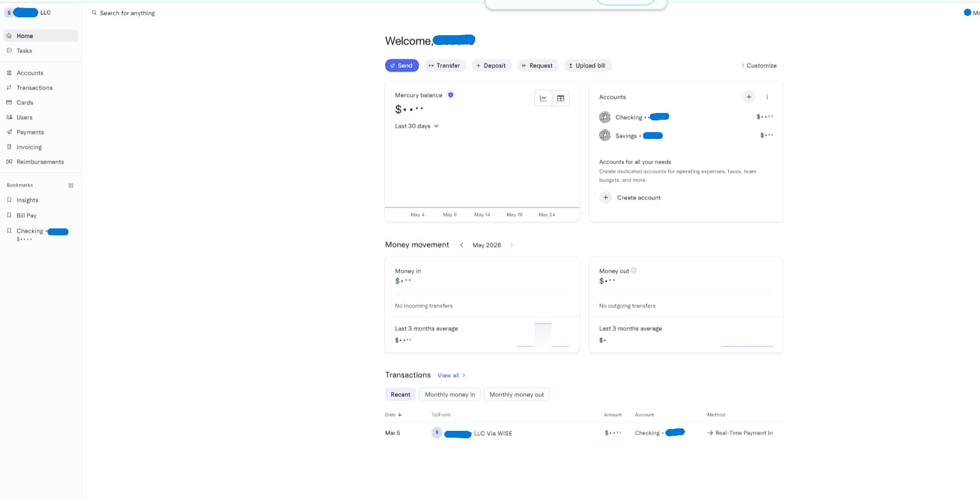Click Create account in the Accounts card
This screenshot has height=500, width=980.
pos(630,198)
